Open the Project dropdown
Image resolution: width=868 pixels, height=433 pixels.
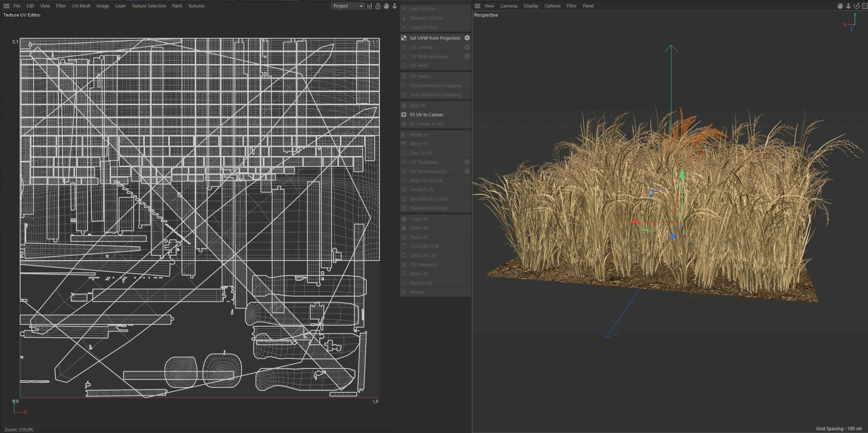click(x=347, y=6)
